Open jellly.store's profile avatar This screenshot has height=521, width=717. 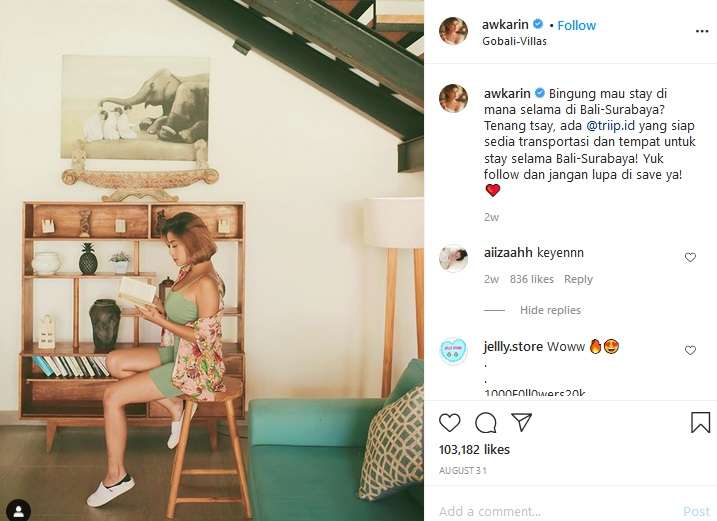click(453, 351)
